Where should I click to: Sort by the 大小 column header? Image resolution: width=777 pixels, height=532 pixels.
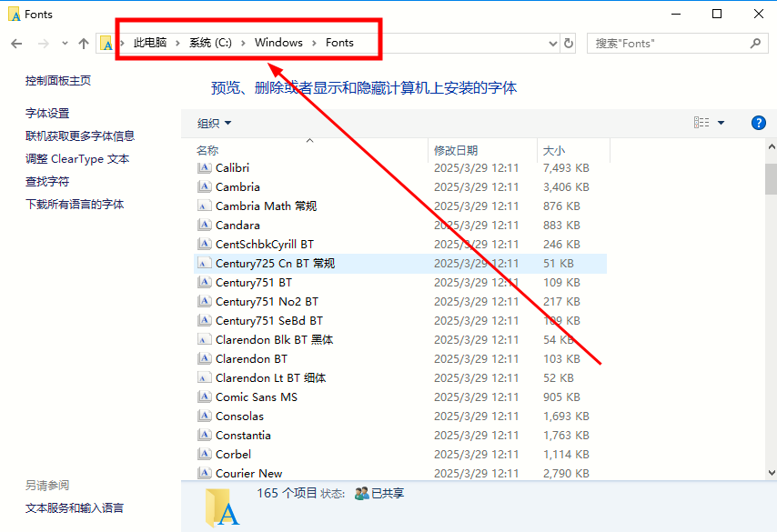pyautogui.click(x=553, y=150)
